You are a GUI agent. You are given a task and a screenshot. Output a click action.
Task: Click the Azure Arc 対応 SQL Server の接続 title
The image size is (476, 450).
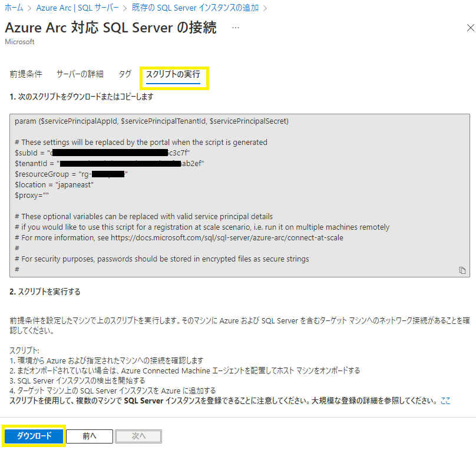[x=111, y=28]
